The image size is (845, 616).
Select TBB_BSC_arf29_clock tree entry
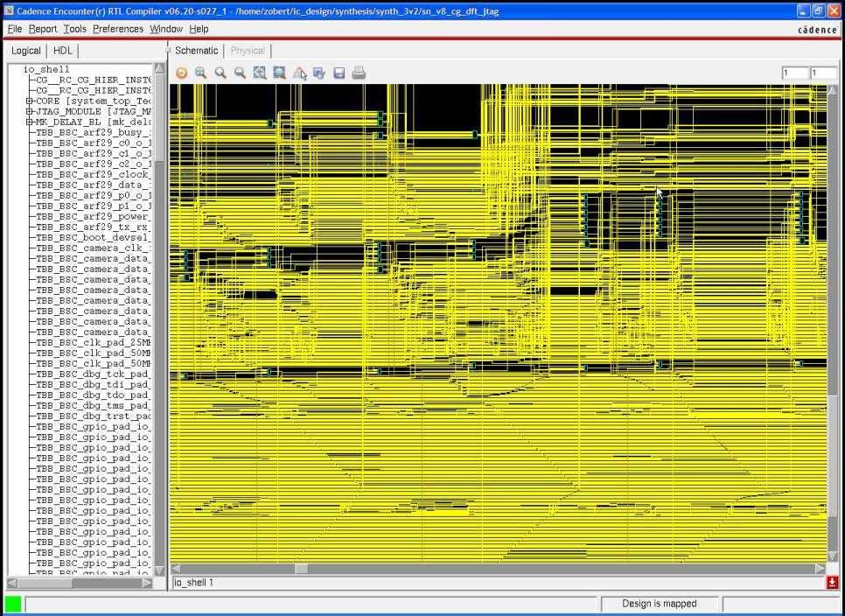94,175
